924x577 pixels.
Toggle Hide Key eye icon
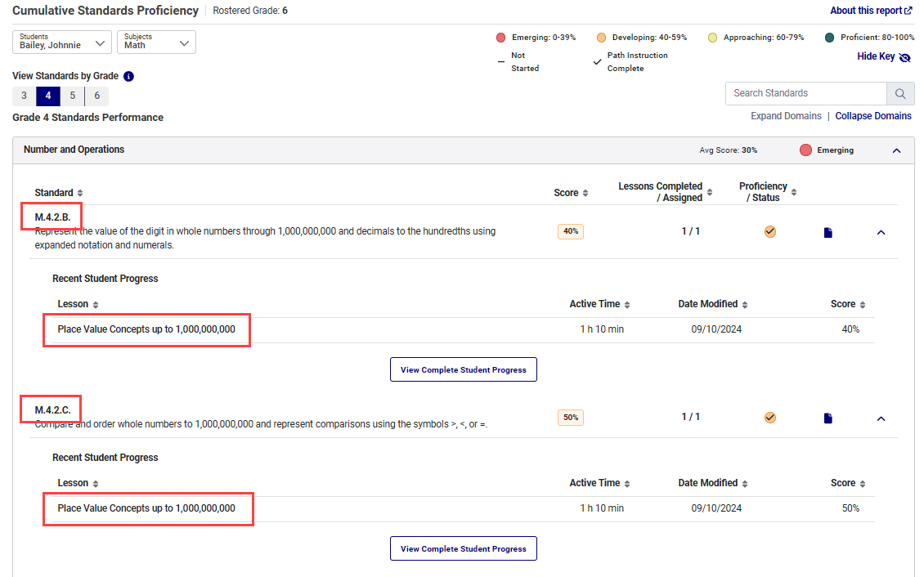coord(904,57)
